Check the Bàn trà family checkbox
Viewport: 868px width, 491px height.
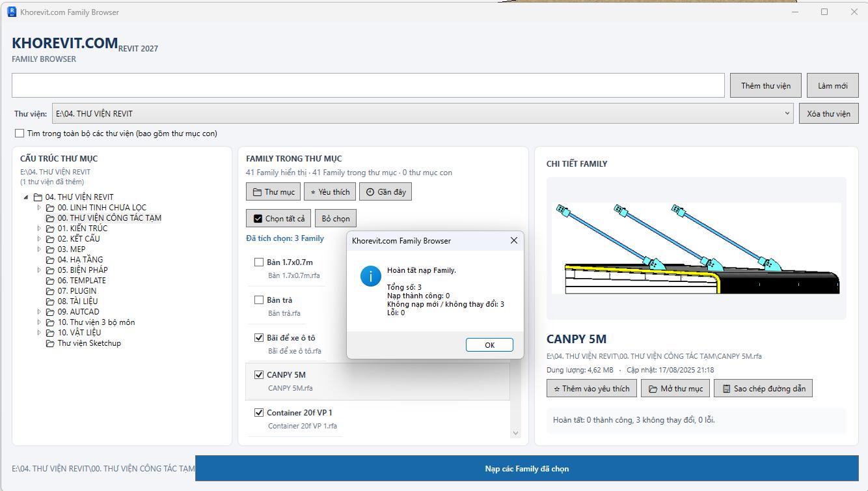[259, 300]
